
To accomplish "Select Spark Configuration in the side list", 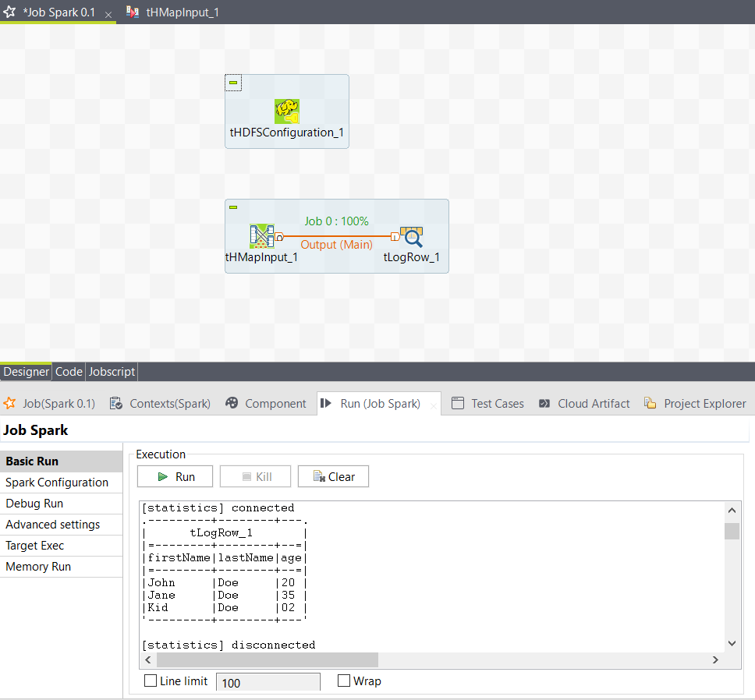I will [x=61, y=482].
